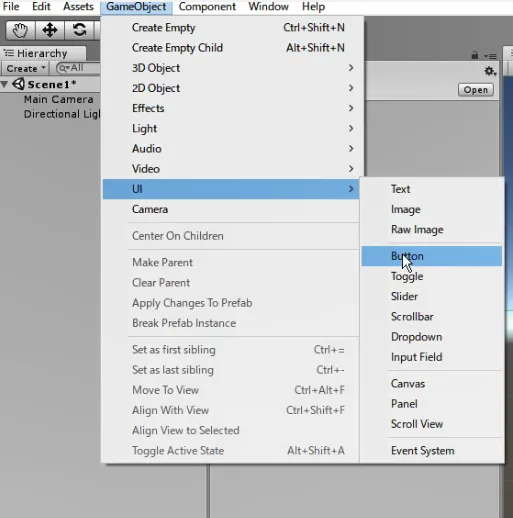513x518 pixels.
Task: Expand the 3D Object submenu
Action: click(x=231, y=68)
